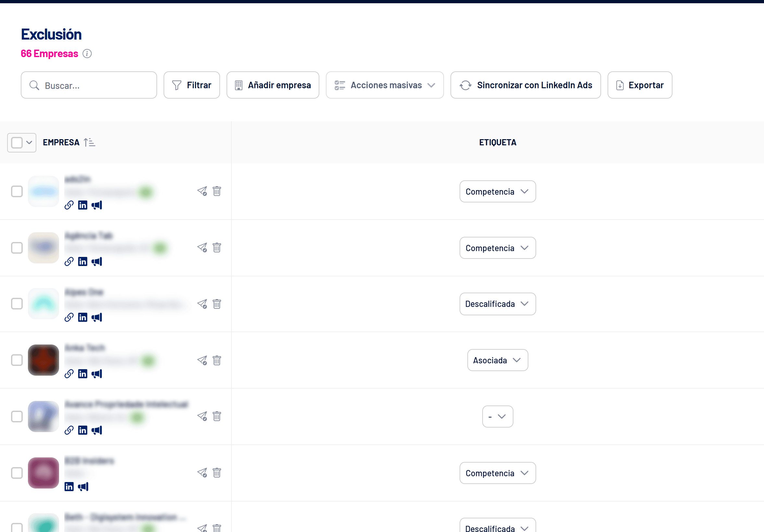Check the third company row checkbox
The image size is (764, 532).
(x=17, y=304)
